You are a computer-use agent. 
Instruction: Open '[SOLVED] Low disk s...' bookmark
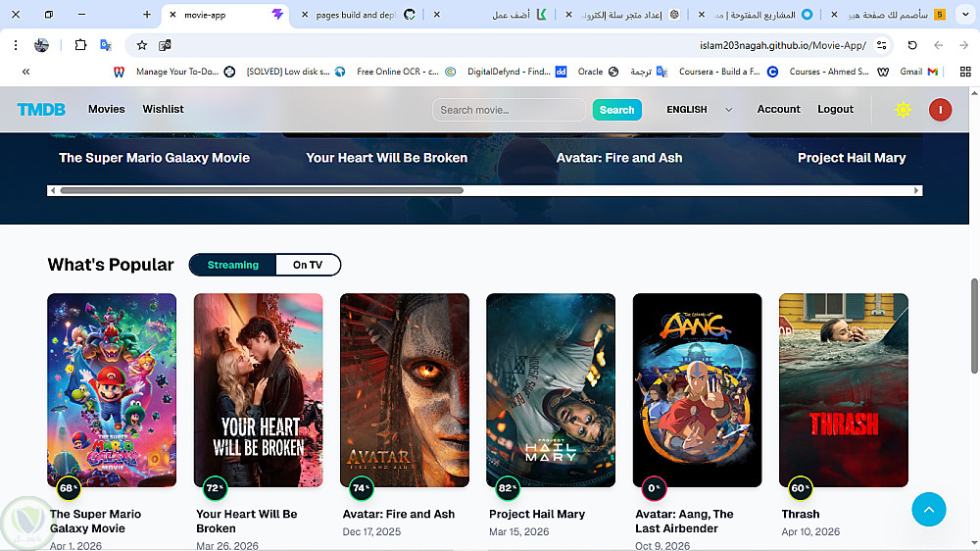296,72
